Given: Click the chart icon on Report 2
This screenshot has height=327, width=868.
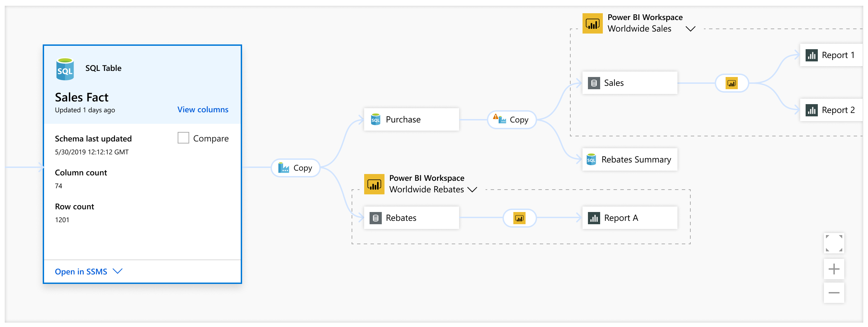Looking at the screenshot, I should [812, 110].
